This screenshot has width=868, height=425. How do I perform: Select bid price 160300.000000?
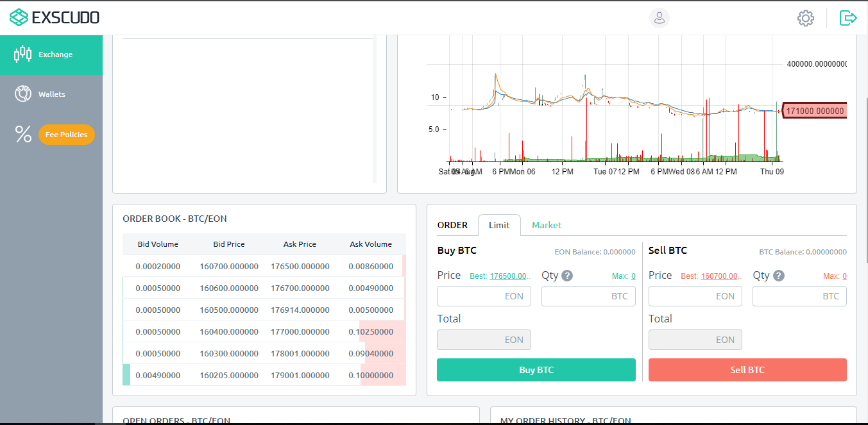pos(229,353)
